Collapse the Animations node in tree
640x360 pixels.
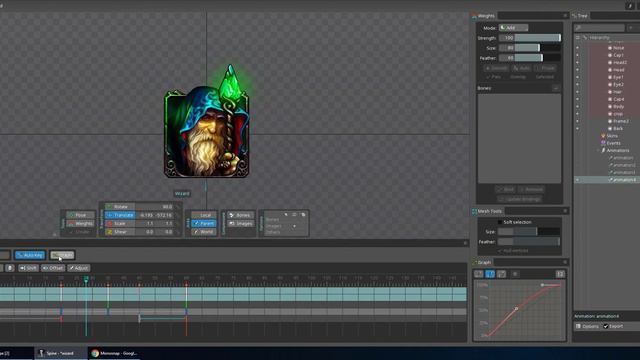pyautogui.click(x=598, y=151)
